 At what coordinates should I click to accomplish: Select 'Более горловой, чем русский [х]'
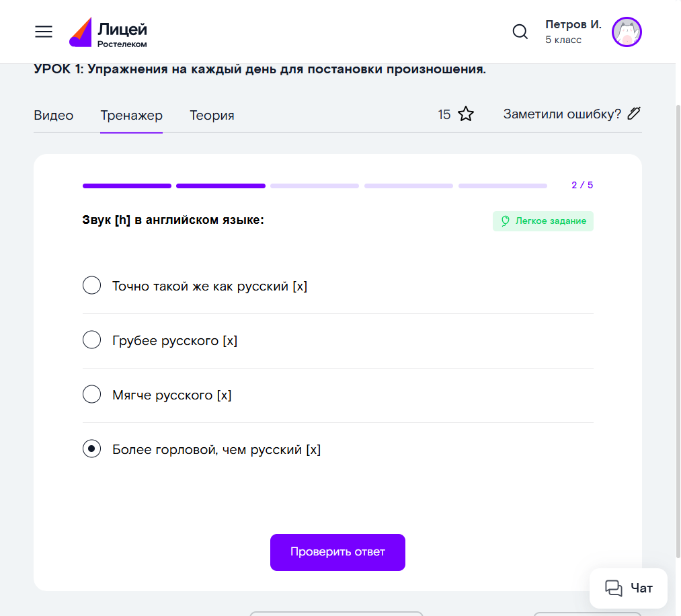point(91,449)
